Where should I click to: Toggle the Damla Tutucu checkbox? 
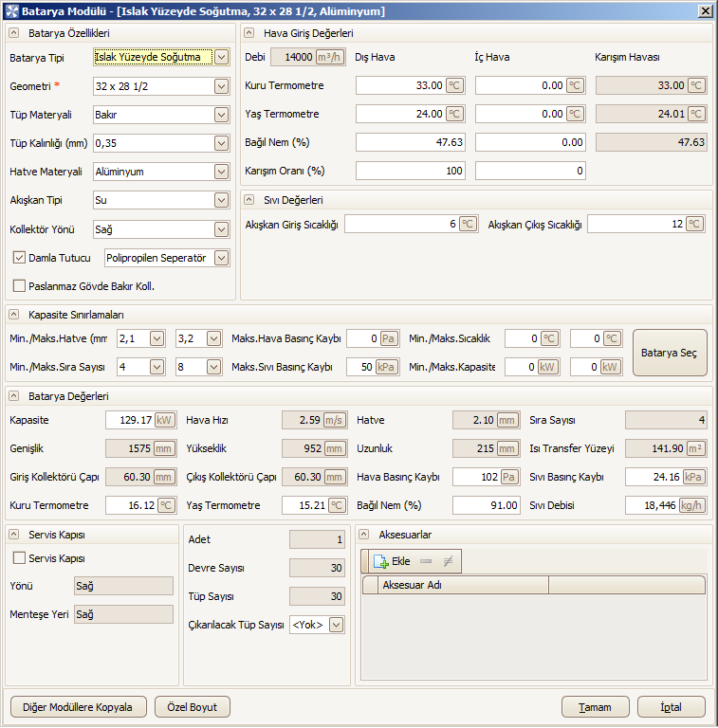pos(19,258)
